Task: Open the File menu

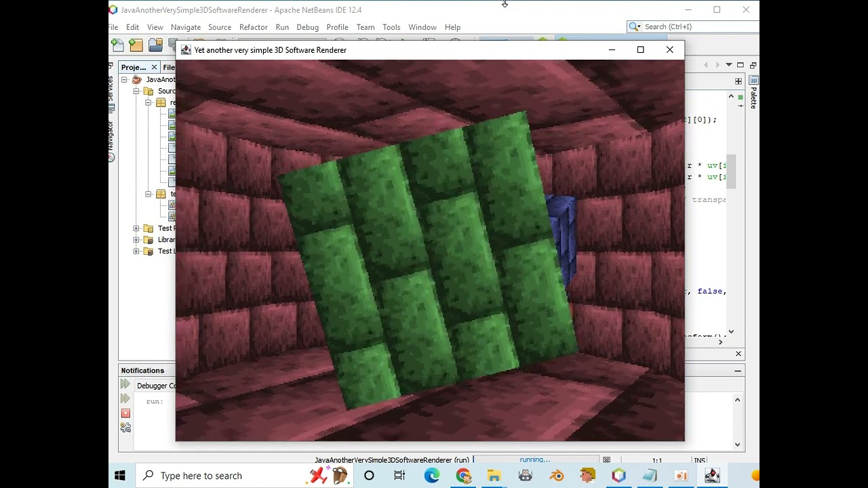Action: 113,27
